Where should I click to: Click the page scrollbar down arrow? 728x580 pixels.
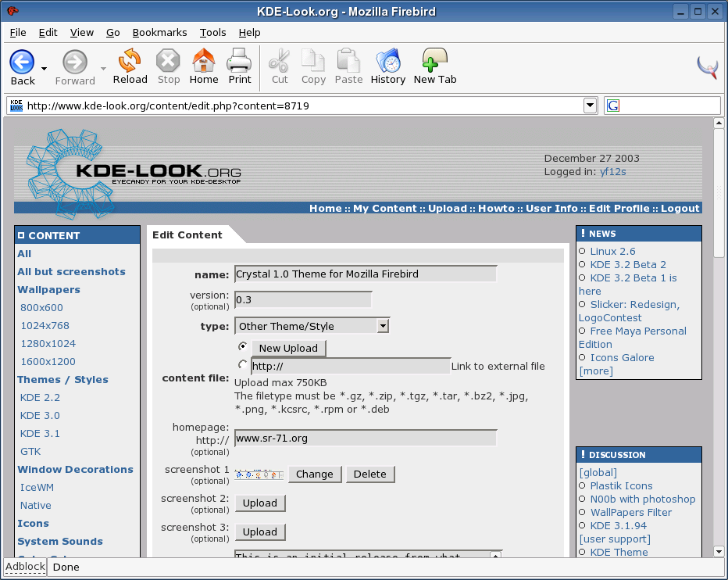(x=719, y=552)
